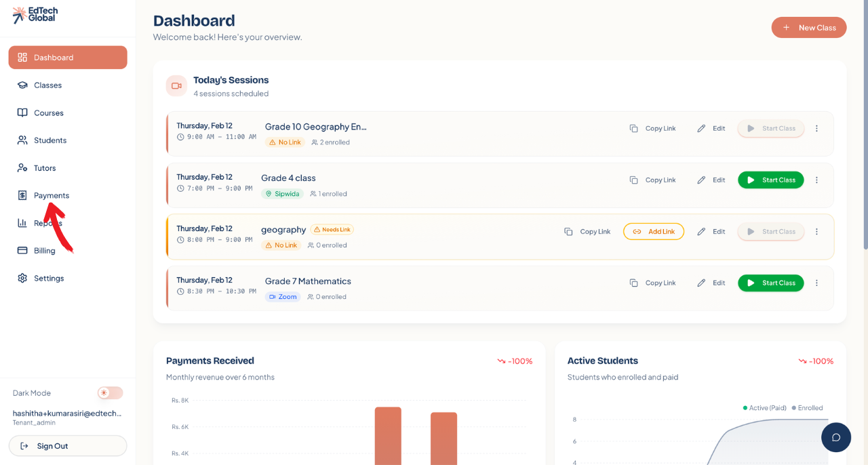Click the Tutors sidebar icon

pos(22,168)
